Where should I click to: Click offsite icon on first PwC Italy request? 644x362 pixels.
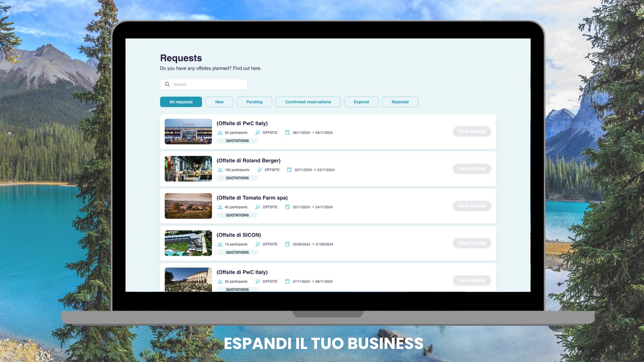[x=258, y=133]
